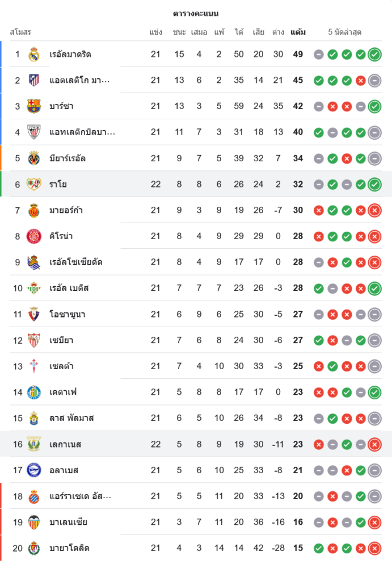Click Real Betis club crest

point(34,288)
